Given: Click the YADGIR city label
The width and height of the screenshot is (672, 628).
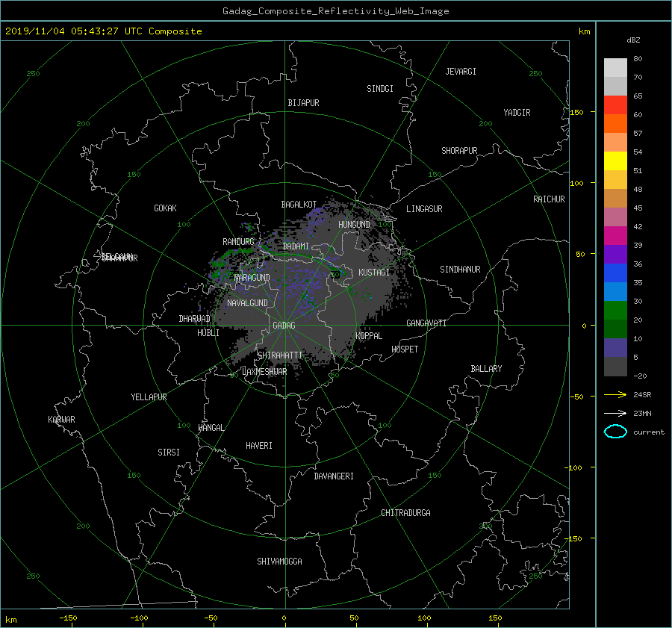Looking at the screenshot, I should pyautogui.click(x=517, y=113).
